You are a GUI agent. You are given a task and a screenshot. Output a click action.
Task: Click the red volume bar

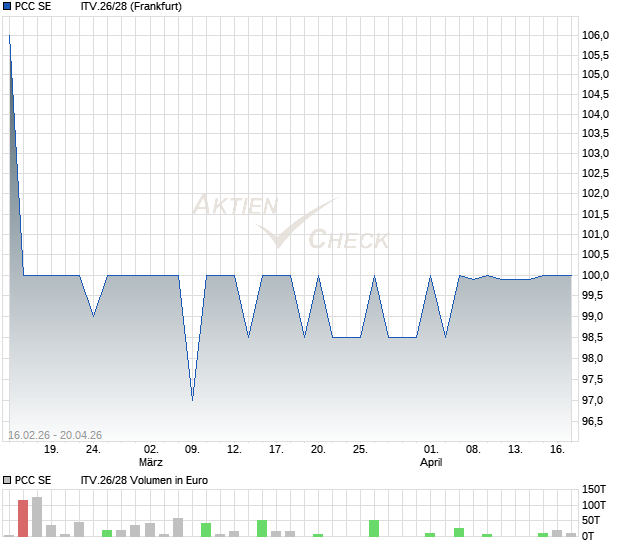23,518
